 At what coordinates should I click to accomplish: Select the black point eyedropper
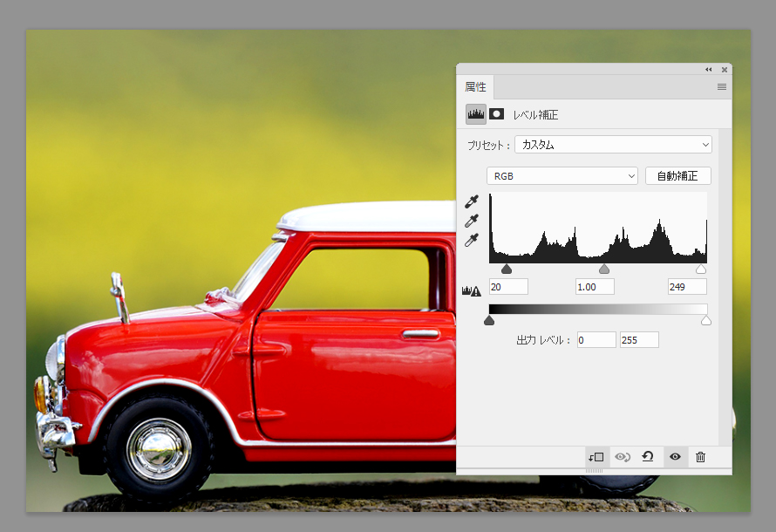click(472, 201)
